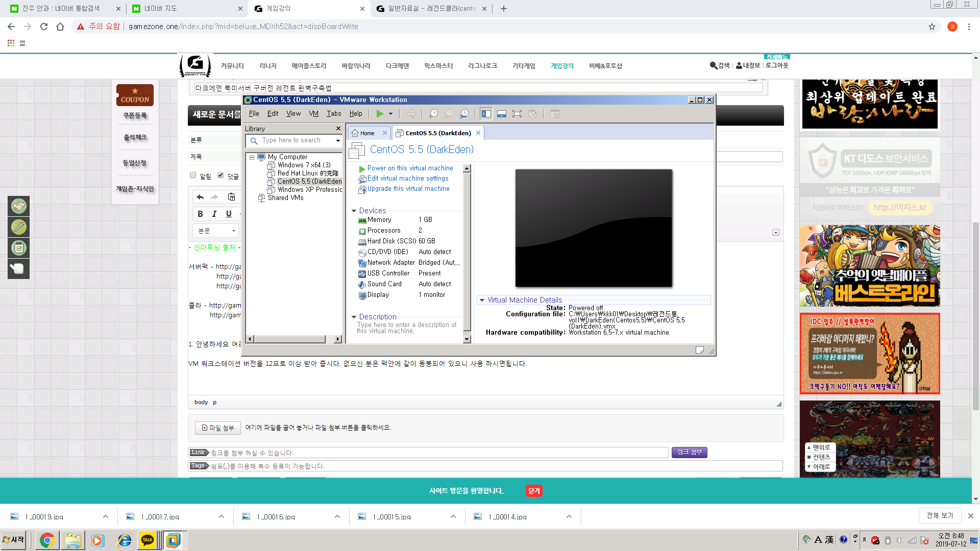Click the 링크 첨부 button
The width and height of the screenshot is (980, 551).
[689, 453]
